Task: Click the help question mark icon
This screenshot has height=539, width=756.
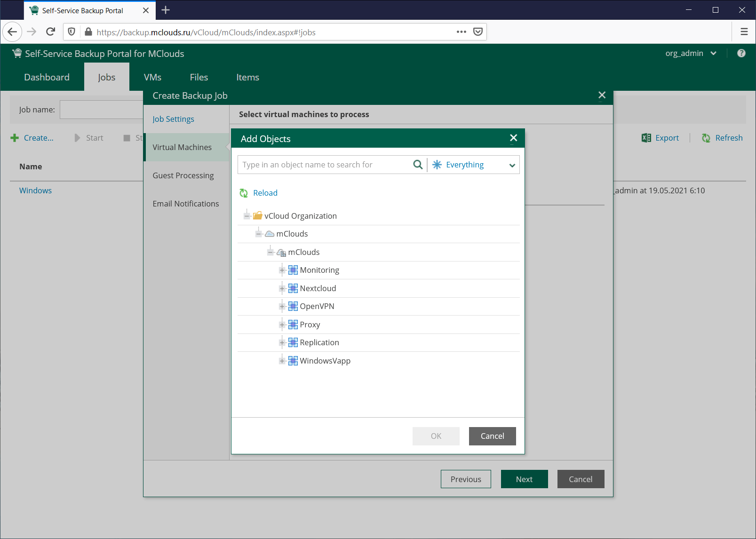Action: 741,53
